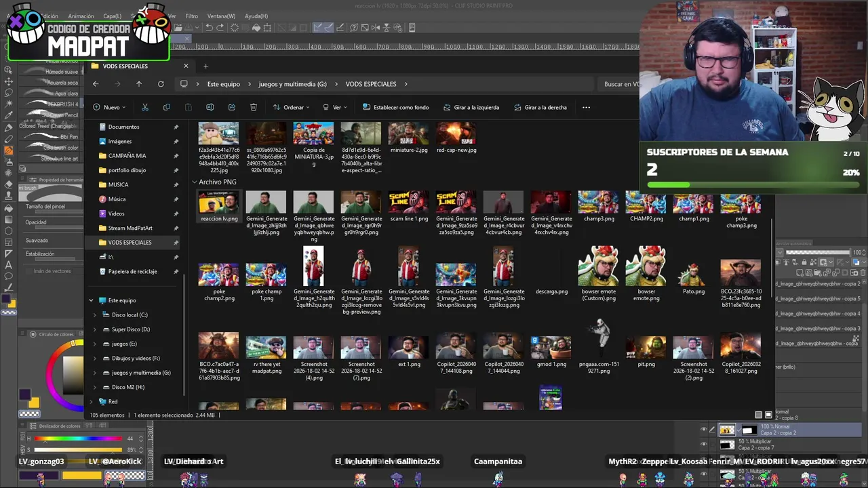This screenshot has width=868, height=488.
Task: Open the Ver view dropdown
Action: pyautogui.click(x=334, y=107)
